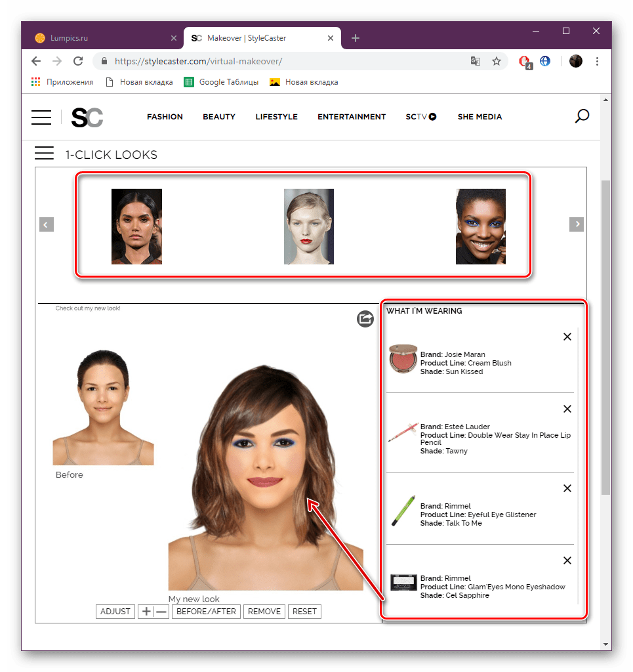Open the Новая вкладка bookmark with picture icon
The image size is (633, 672).
(304, 82)
